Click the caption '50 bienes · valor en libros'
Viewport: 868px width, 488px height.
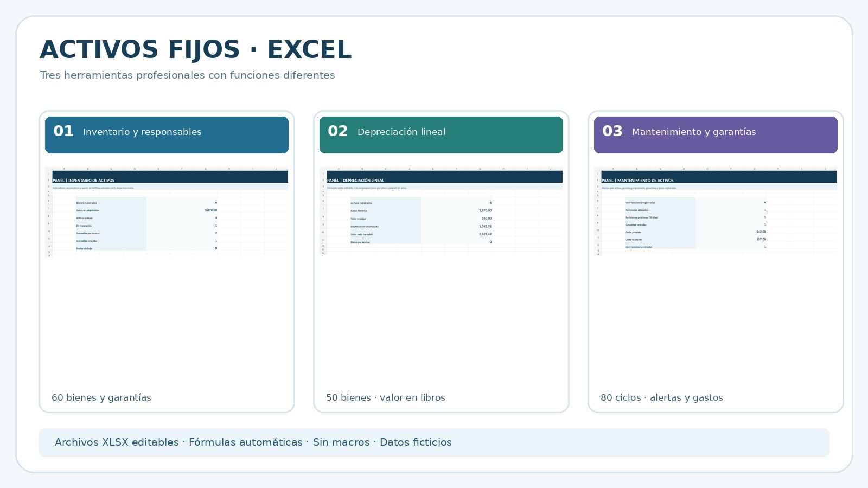[x=386, y=397]
